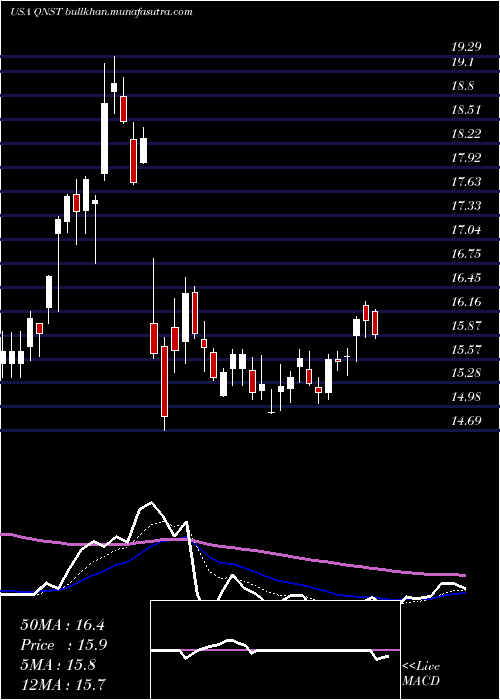Image resolution: width=500 pixels, height=700 pixels.
Task: Click the 17.92 price label
Action: (467, 158)
